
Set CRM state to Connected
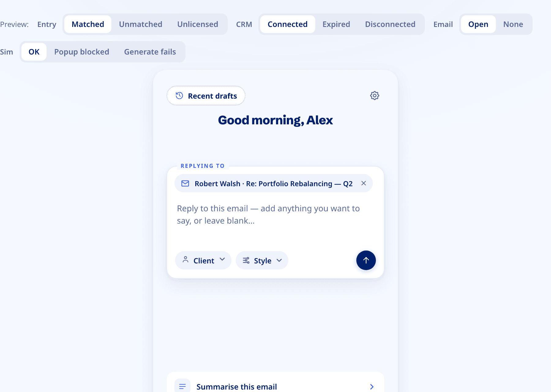(x=287, y=24)
